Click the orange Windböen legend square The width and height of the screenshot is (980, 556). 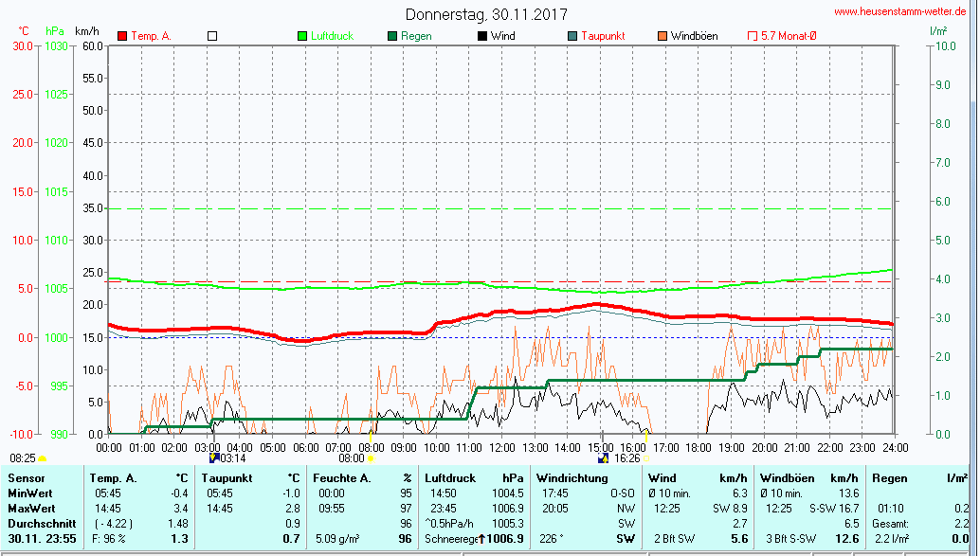click(x=662, y=36)
